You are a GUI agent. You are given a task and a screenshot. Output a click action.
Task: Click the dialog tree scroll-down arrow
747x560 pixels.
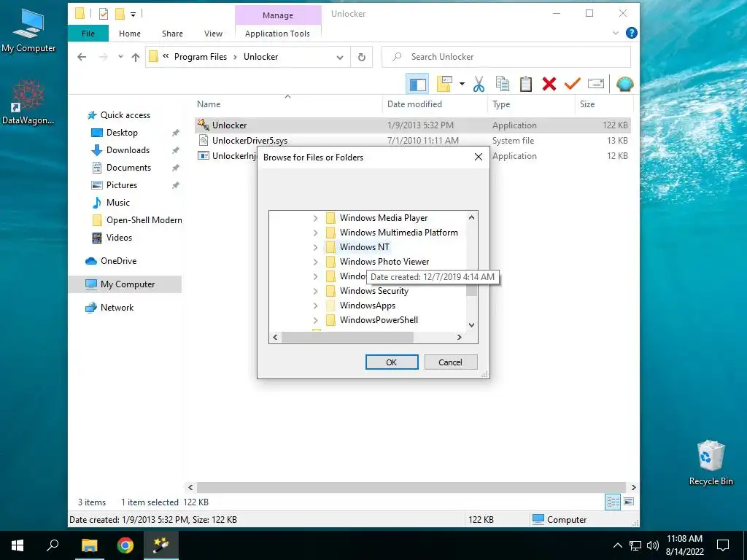coord(471,325)
